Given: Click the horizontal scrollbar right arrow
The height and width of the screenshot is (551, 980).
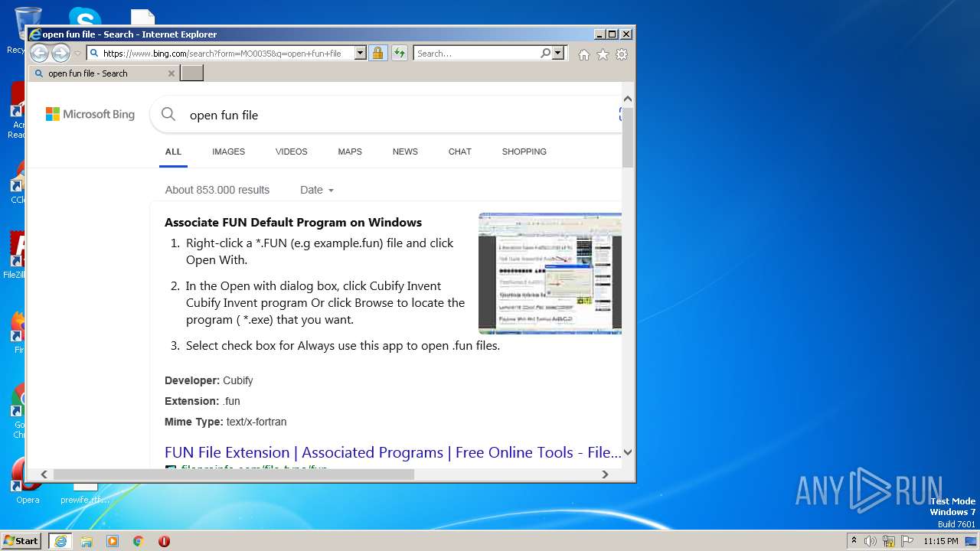Looking at the screenshot, I should [x=605, y=474].
